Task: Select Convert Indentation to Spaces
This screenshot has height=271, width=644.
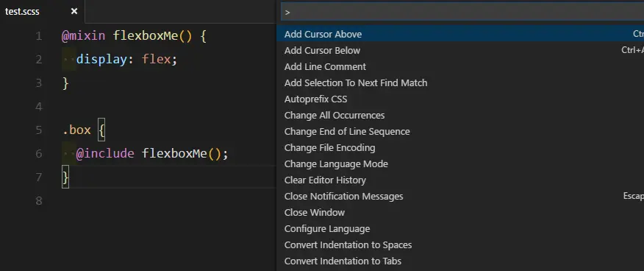Action: click(460, 244)
